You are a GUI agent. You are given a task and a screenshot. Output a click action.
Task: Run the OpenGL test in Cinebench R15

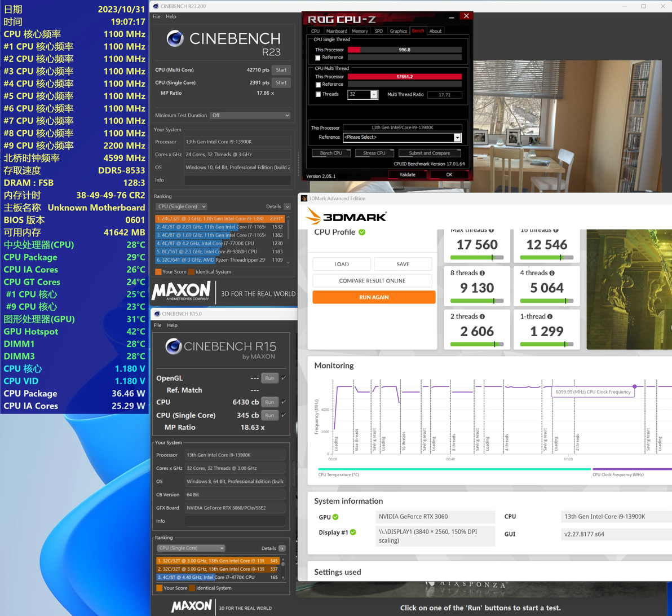269,378
